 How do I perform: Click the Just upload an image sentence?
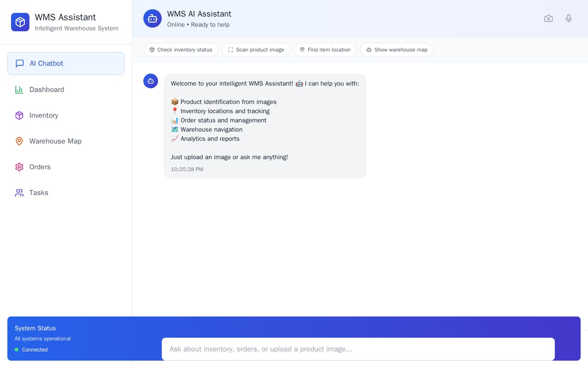pyautogui.click(x=230, y=157)
